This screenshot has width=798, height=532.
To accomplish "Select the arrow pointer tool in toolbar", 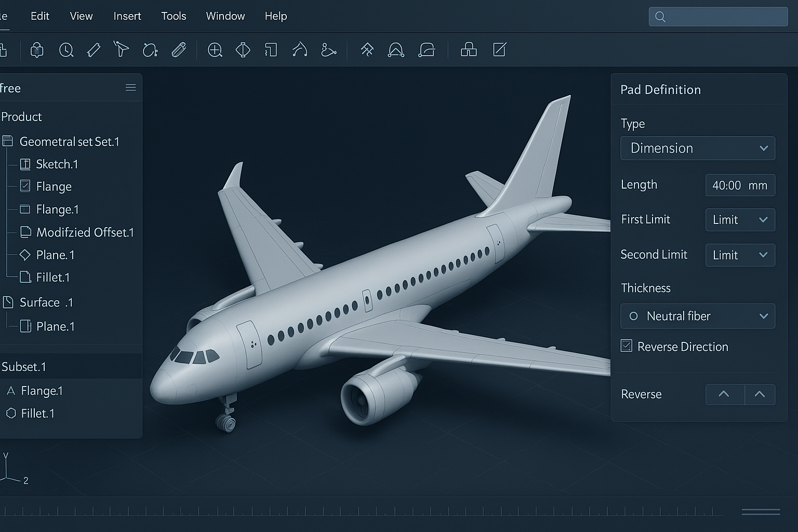I will click(x=121, y=49).
